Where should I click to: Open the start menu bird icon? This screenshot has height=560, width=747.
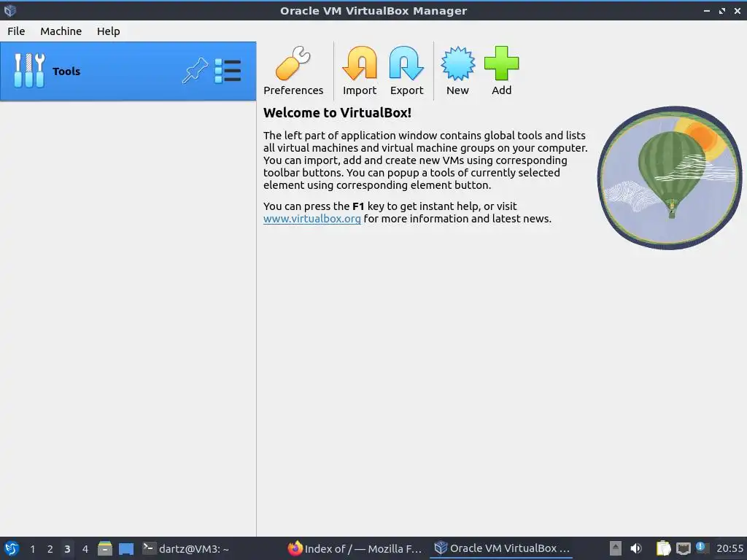click(12, 548)
